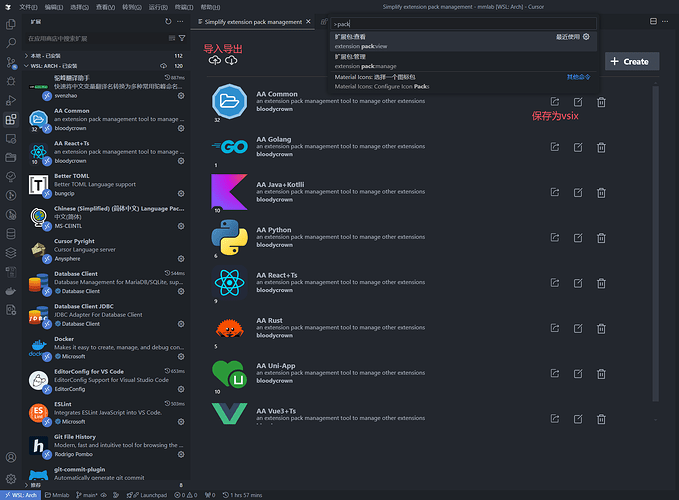Open the Database Client extension in sidebar
The image size is (679, 500).
[x=107, y=282]
